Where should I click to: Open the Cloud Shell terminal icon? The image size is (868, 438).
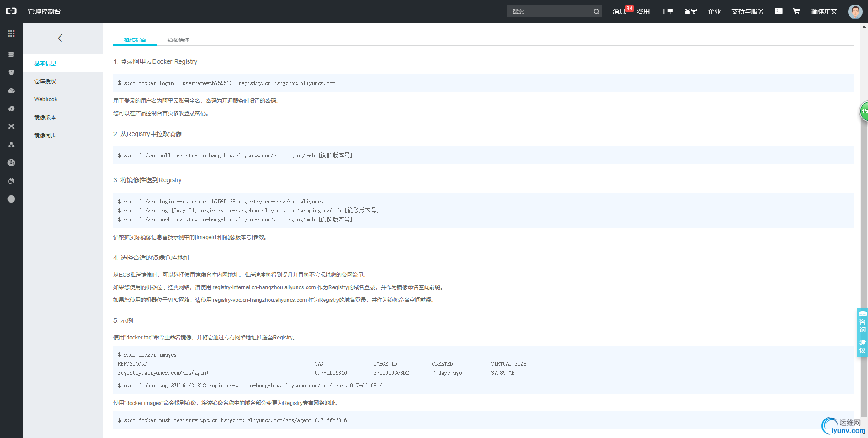click(778, 11)
